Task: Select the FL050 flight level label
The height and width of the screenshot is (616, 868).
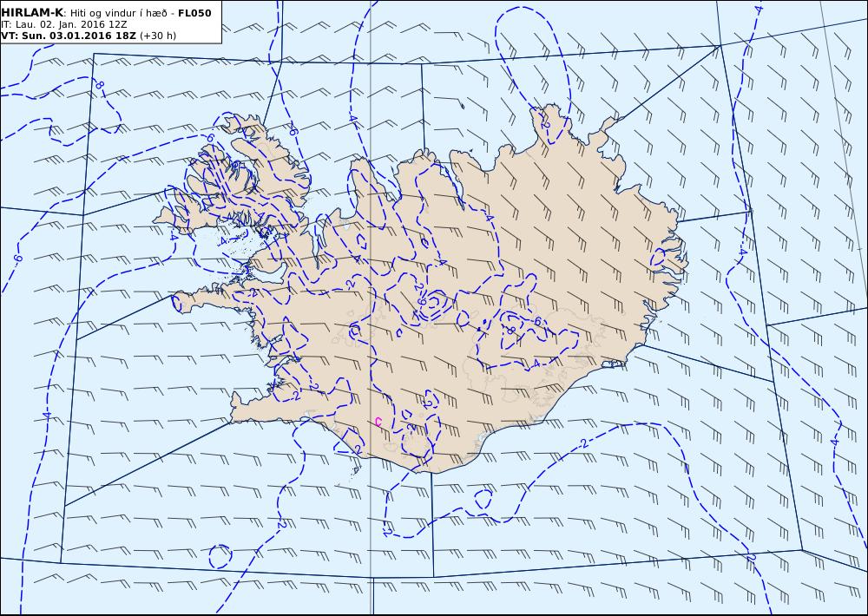Action: (194, 13)
